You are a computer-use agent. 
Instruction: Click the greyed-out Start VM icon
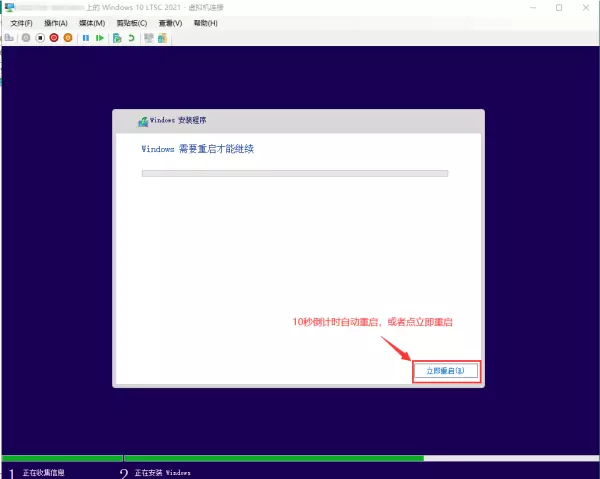[26, 38]
